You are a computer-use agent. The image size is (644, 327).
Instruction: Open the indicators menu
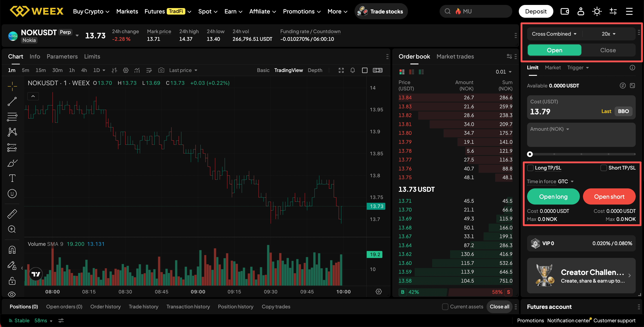pyautogui.click(x=137, y=70)
